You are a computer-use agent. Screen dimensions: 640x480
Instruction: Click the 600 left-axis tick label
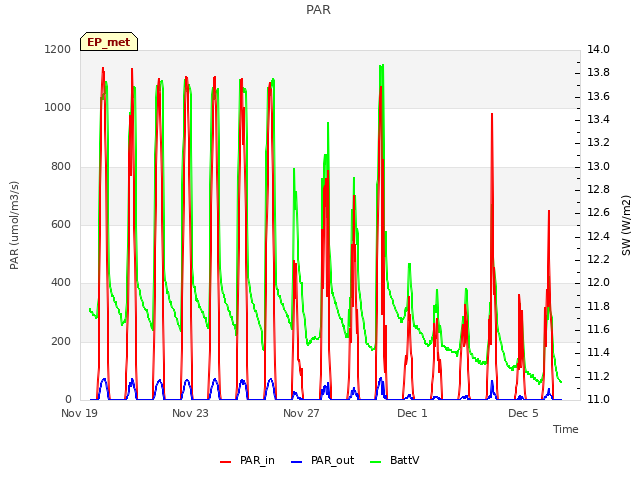[x=61, y=224]
